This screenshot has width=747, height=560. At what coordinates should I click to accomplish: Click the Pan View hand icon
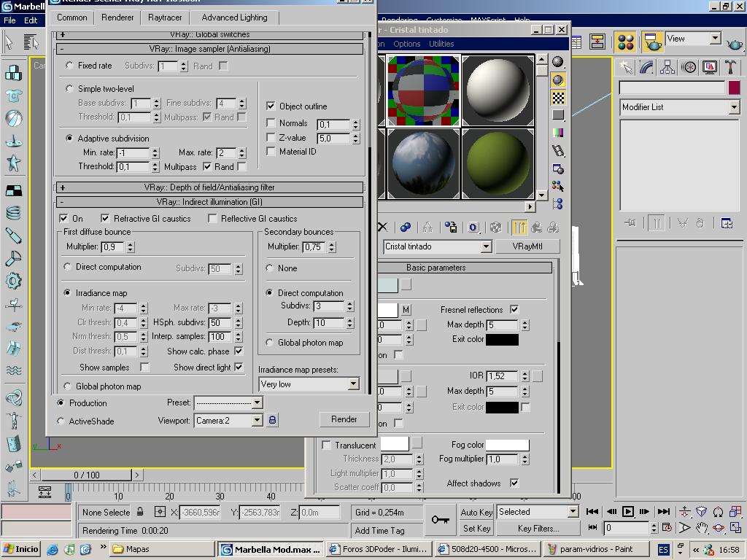tap(701, 528)
